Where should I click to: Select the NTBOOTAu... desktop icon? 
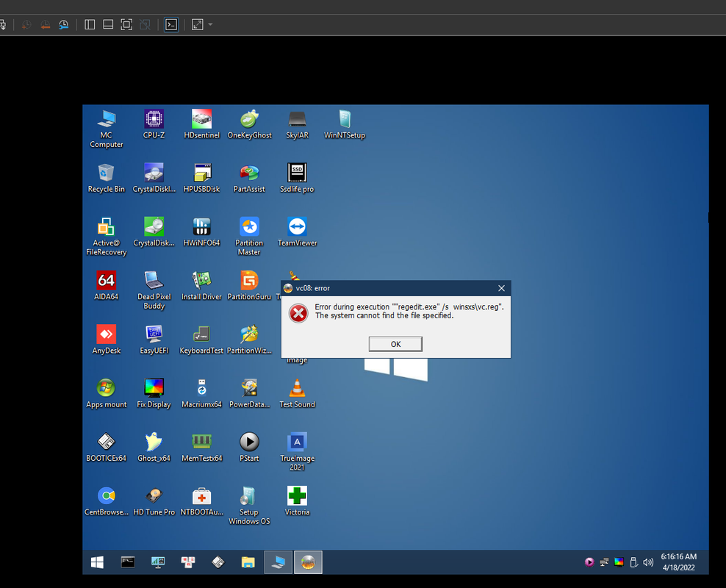[201, 501]
